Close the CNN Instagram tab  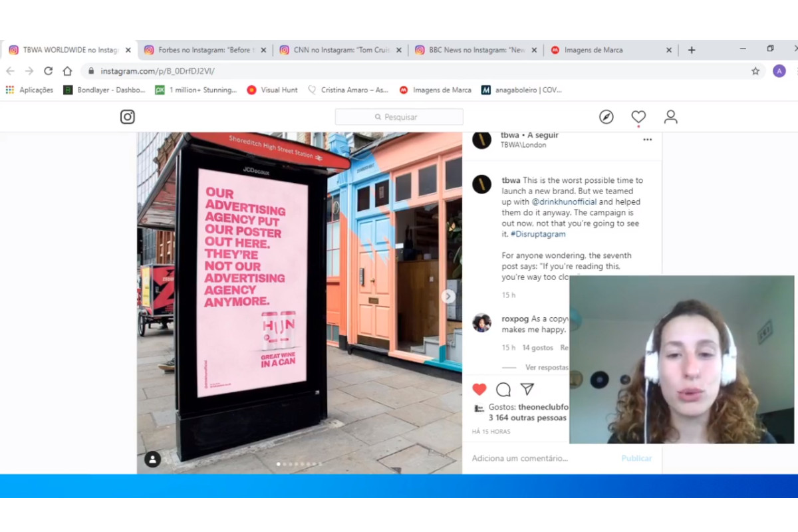[399, 50]
